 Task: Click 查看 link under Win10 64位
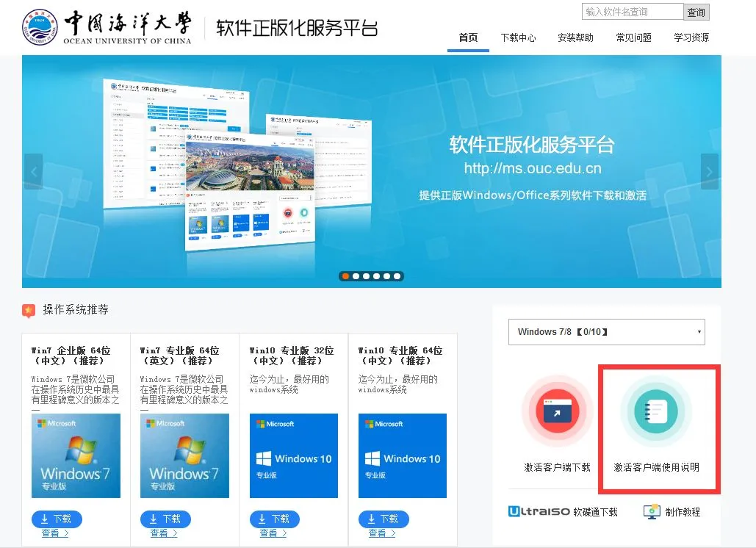(x=382, y=533)
